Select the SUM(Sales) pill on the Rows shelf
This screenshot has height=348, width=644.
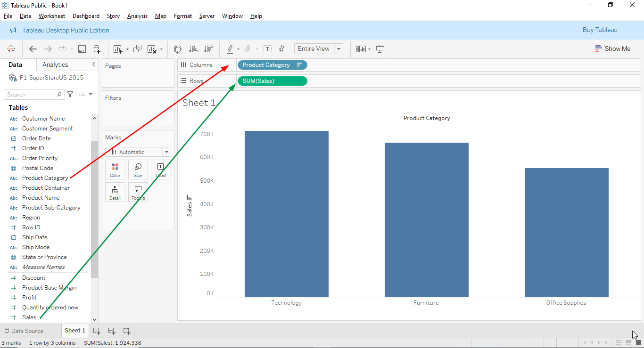pyautogui.click(x=272, y=81)
